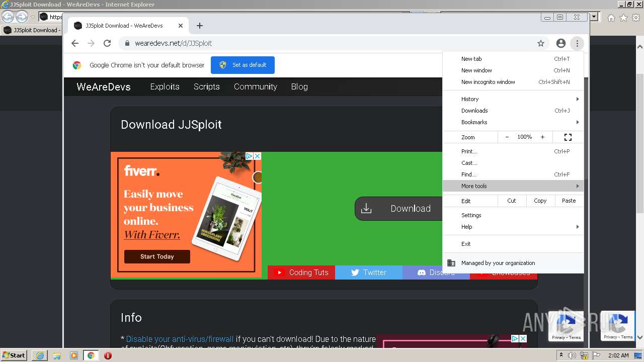The image size is (644, 362).
Task: Open Twitter social link
Action: (x=369, y=273)
